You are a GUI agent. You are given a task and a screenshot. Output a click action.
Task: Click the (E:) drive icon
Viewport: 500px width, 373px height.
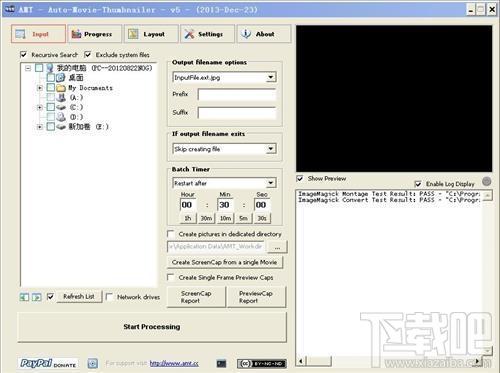tap(61, 127)
